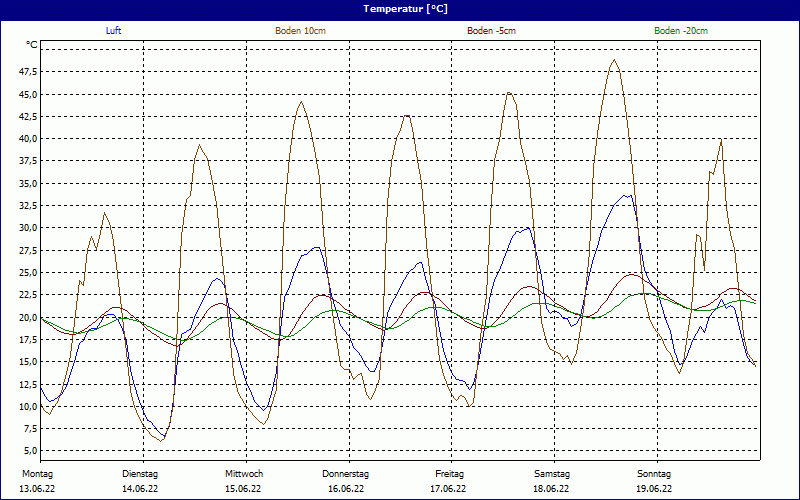Click the 32,5 y-axis value
The image size is (800, 500).
click(x=28, y=206)
